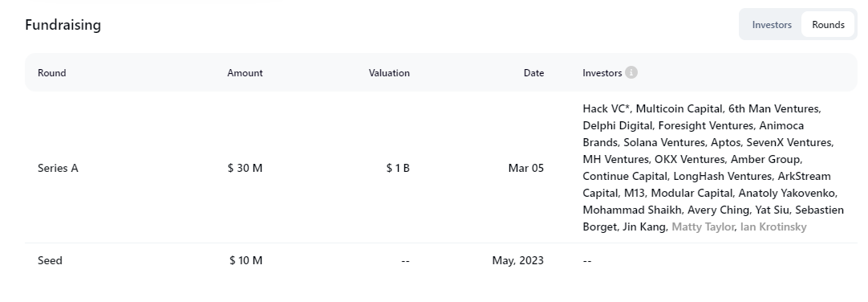Image resolution: width=868 pixels, height=302 pixels.
Task: Click the Valuation column header
Action: [389, 72]
